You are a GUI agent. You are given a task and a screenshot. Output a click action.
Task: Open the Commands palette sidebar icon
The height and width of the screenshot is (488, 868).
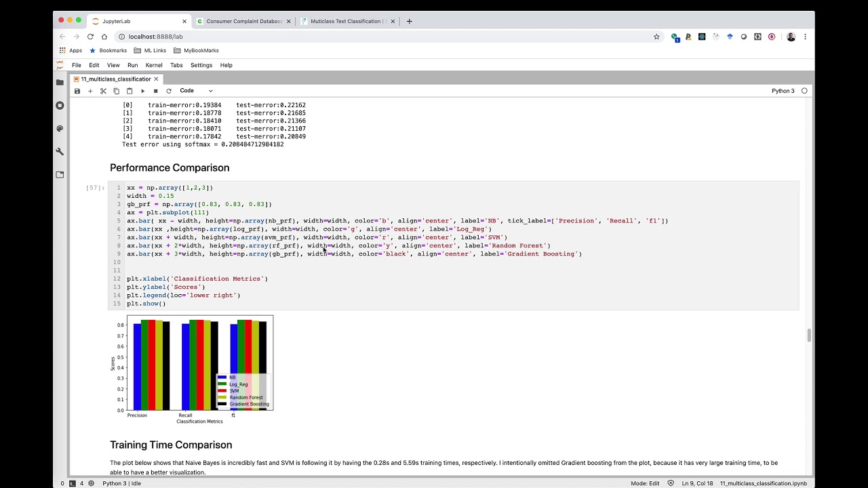point(60,128)
